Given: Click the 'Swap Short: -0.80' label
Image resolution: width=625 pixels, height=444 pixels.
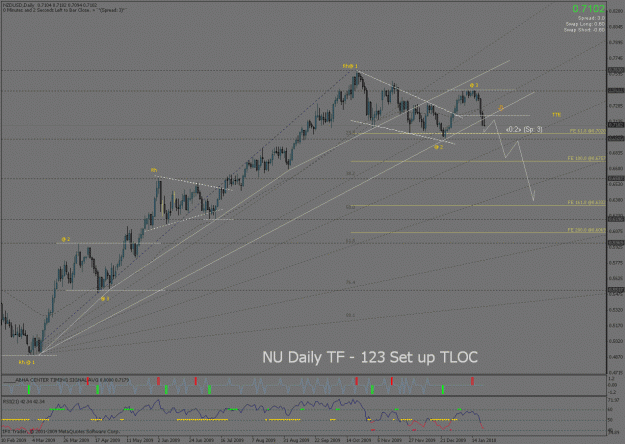Looking at the screenshot, I should [x=584, y=30].
